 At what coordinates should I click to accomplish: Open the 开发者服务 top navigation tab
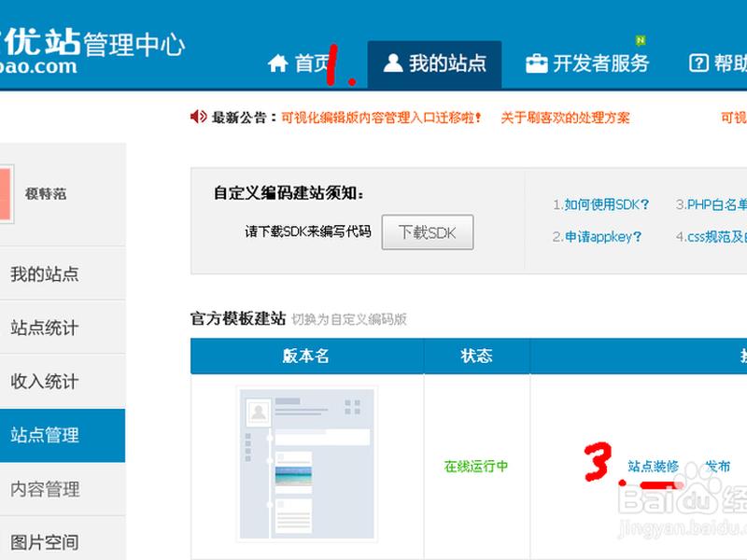coord(587,64)
